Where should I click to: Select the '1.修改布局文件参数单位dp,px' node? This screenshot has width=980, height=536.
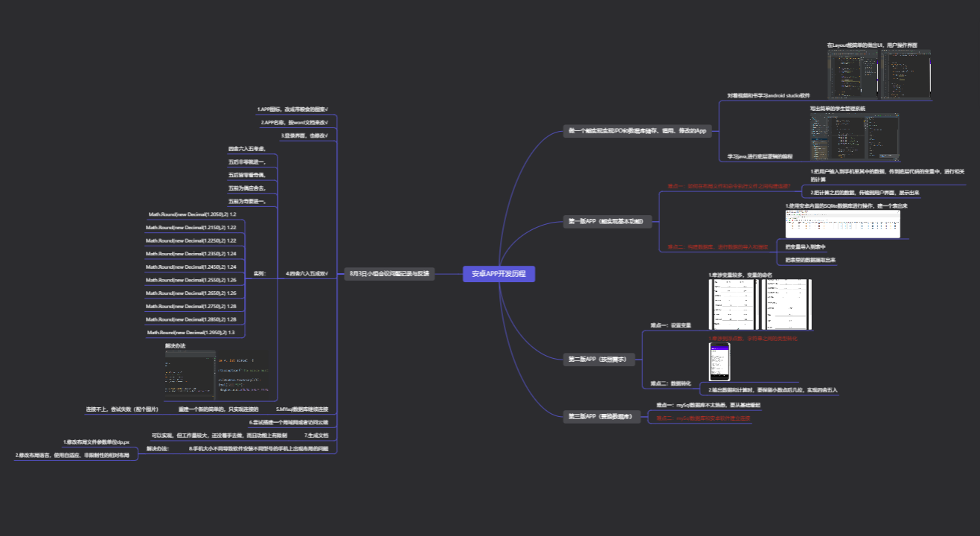(97, 442)
